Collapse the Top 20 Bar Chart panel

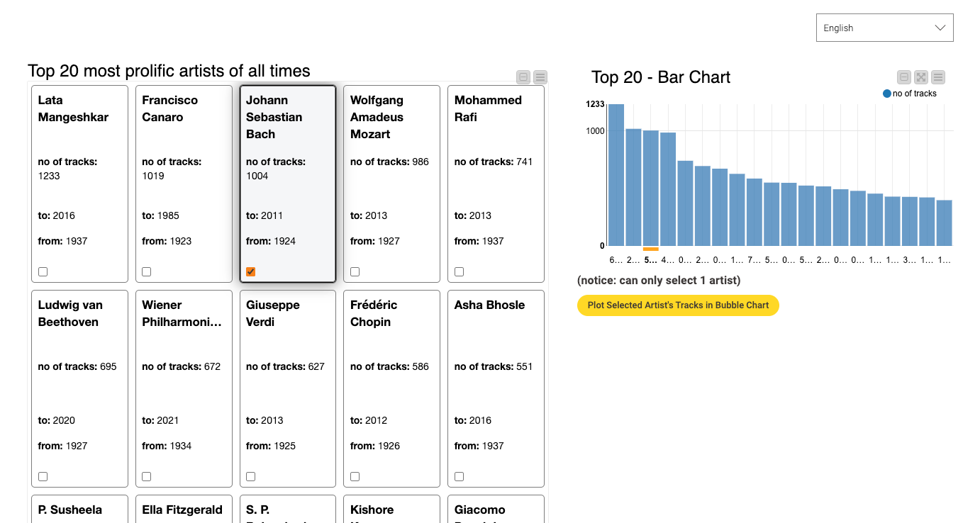904,77
